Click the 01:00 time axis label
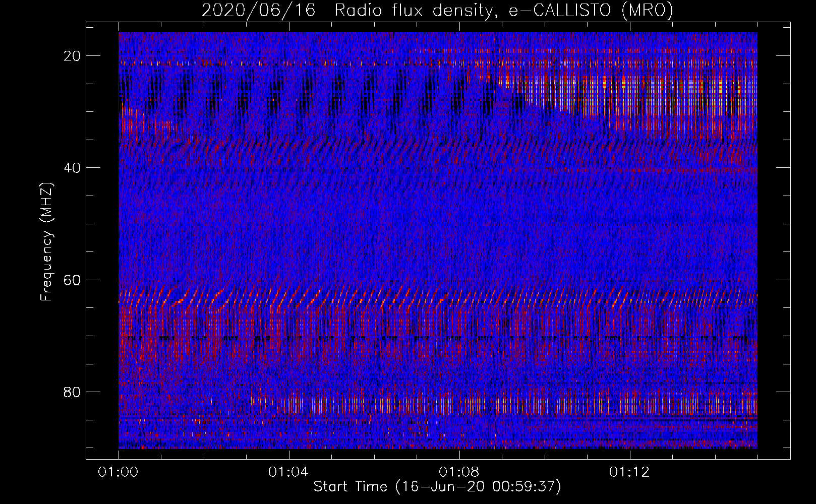Screen dimensions: 816x504 (119, 472)
